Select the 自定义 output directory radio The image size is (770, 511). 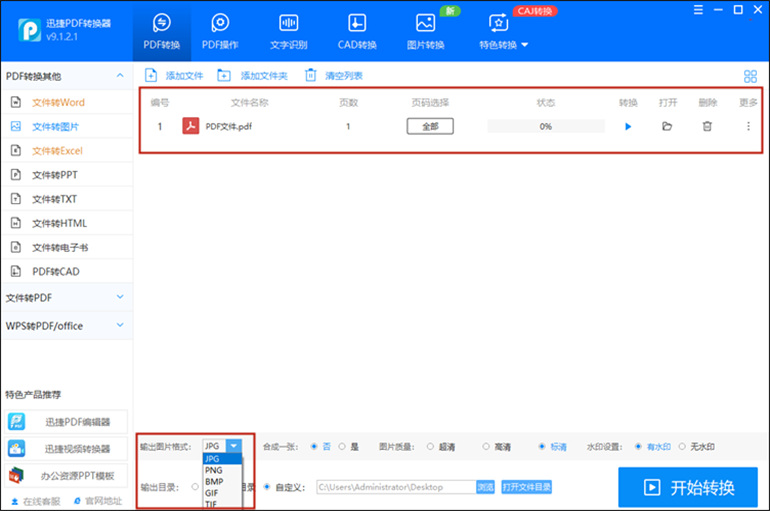click(x=267, y=487)
